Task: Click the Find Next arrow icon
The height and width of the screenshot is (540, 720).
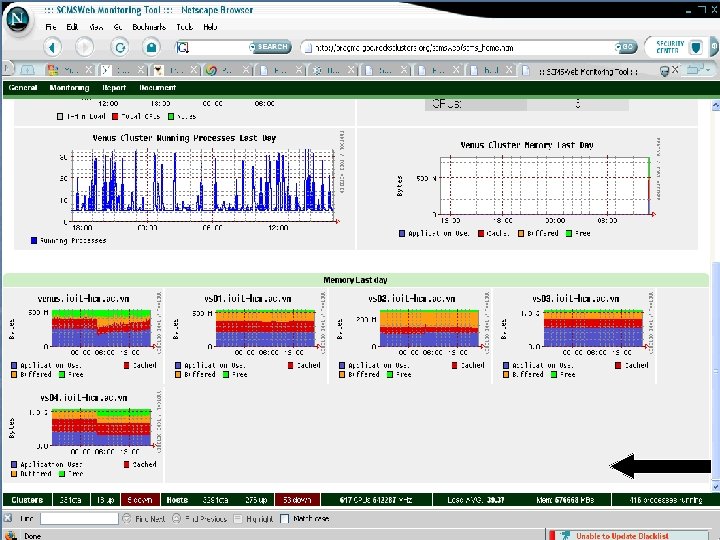Action: [127, 518]
